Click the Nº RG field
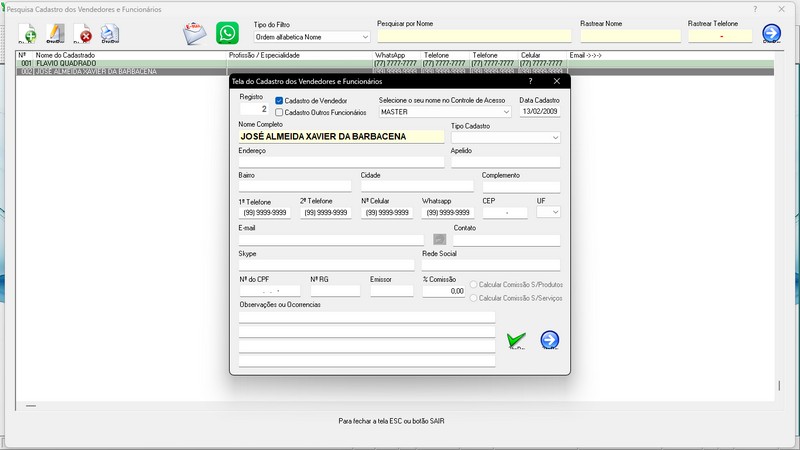This screenshot has width=800, height=450. pyautogui.click(x=335, y=291)
